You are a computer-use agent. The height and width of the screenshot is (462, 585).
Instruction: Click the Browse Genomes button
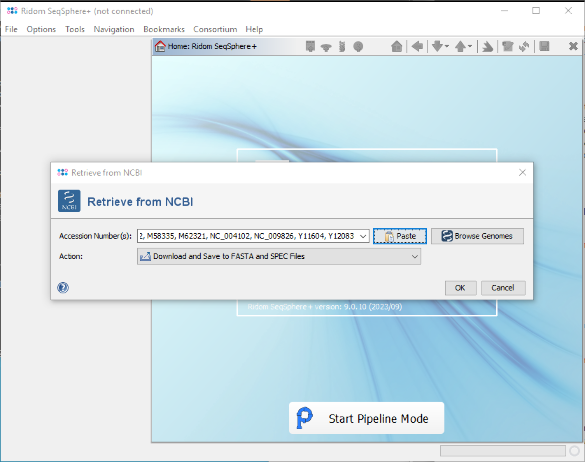click(x=477, y=236)
